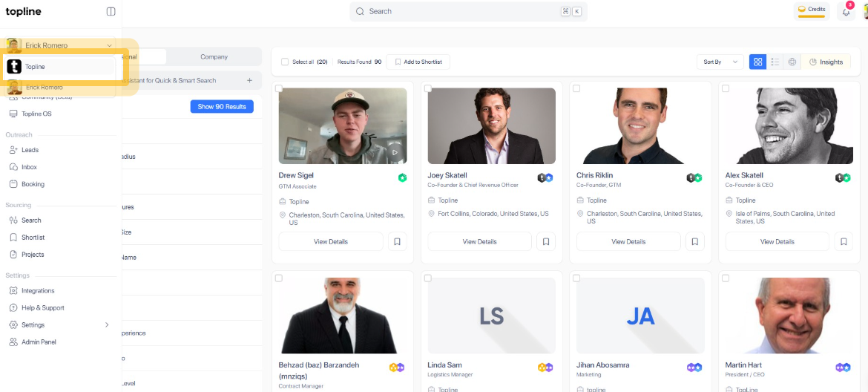This screenshot has width=868, height=392.
Task: Switch to the Company tab
Action: coord(214,57)
